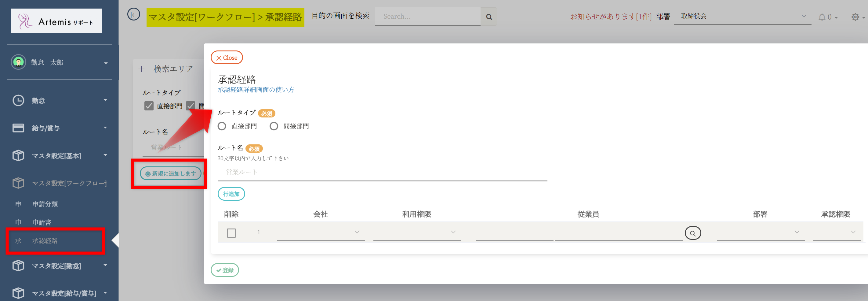
Task: Click the ルート名 text field in dialog
Action: 382,172
